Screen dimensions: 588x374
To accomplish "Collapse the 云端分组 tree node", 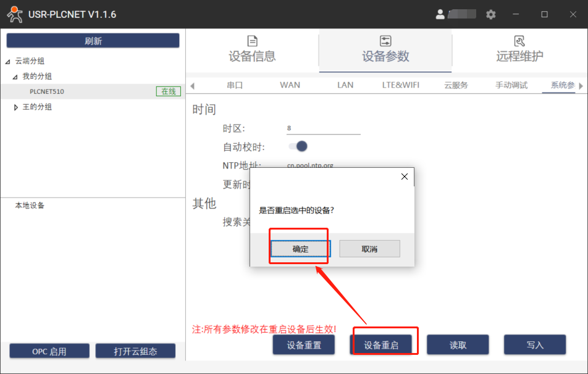I will click(x=7, y=61).
